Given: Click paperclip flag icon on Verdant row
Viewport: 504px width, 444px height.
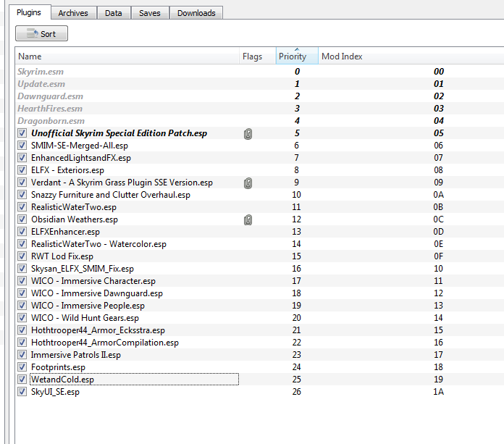Looking at the screenshot, I should coord(248,183).
